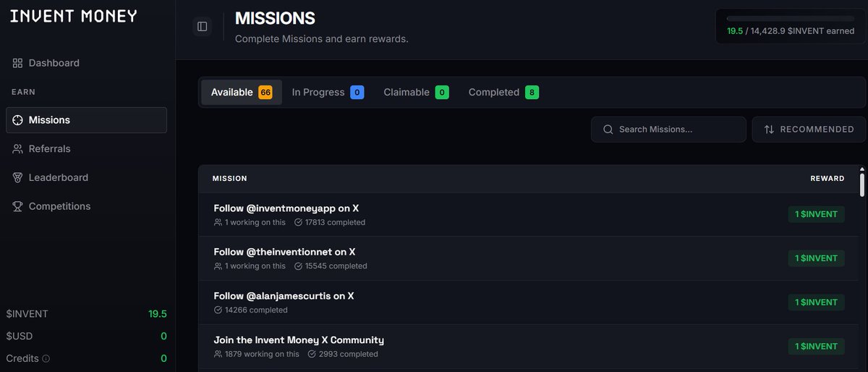Open the Competitions page

87,206
